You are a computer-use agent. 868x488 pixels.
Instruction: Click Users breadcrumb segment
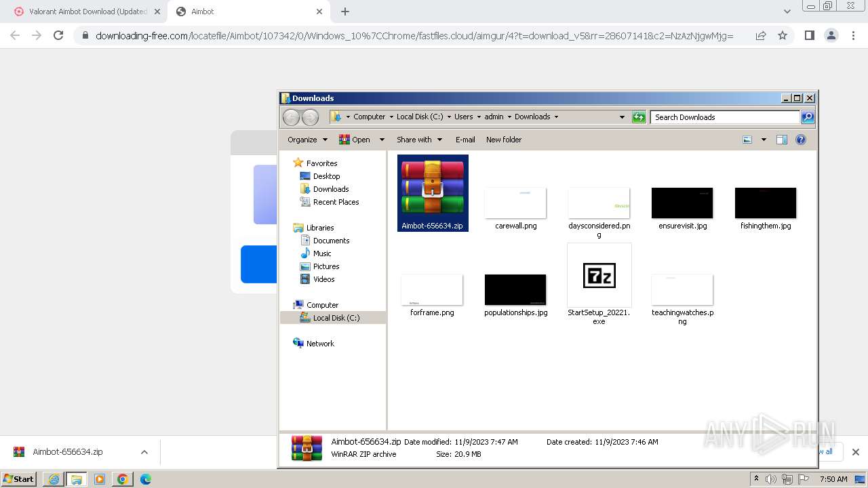[x=463, y=117]
